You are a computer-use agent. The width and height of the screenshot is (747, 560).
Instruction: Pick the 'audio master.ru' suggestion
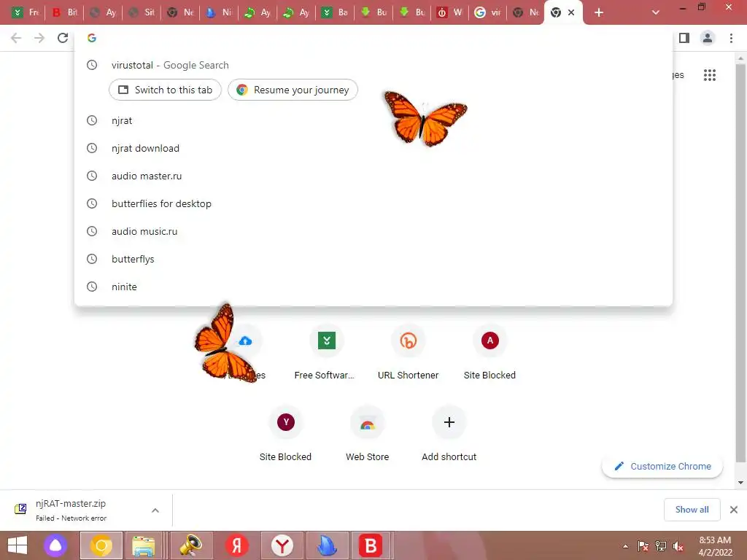point(373,176)
